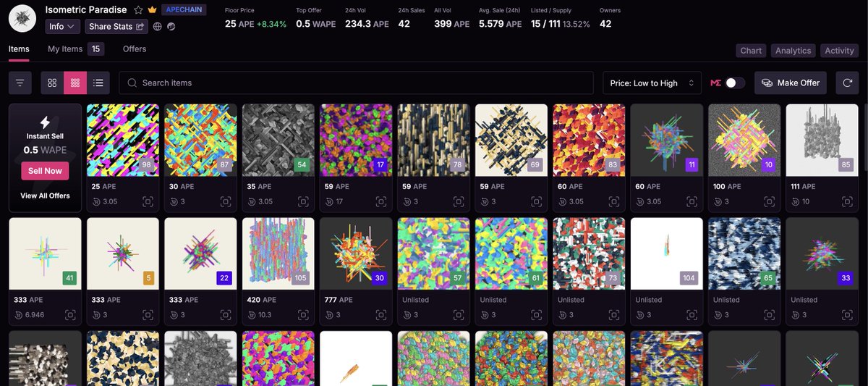Click the gold crown icon beside the title
This screenshot has width=868, height=386.
click(x=152, y=10)
